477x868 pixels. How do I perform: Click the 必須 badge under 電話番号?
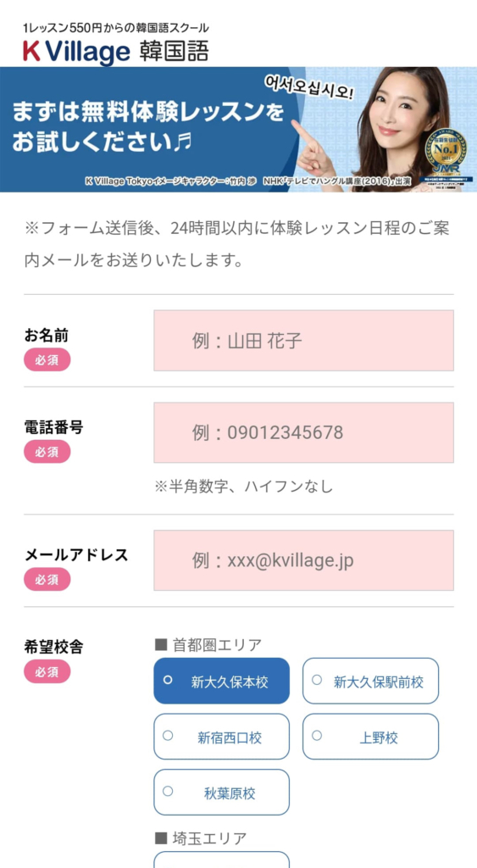[47, 452]
